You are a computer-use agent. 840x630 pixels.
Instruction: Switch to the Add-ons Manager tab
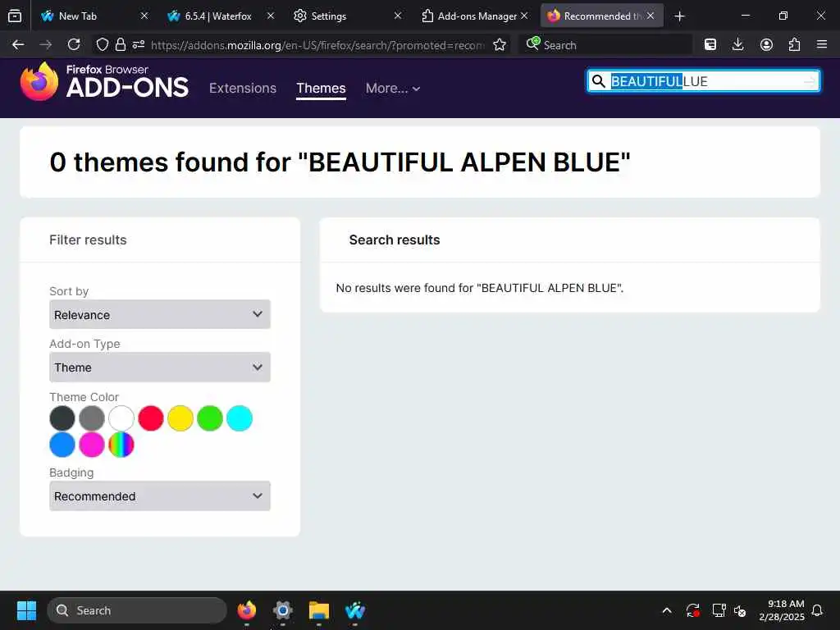click(477, 16)
